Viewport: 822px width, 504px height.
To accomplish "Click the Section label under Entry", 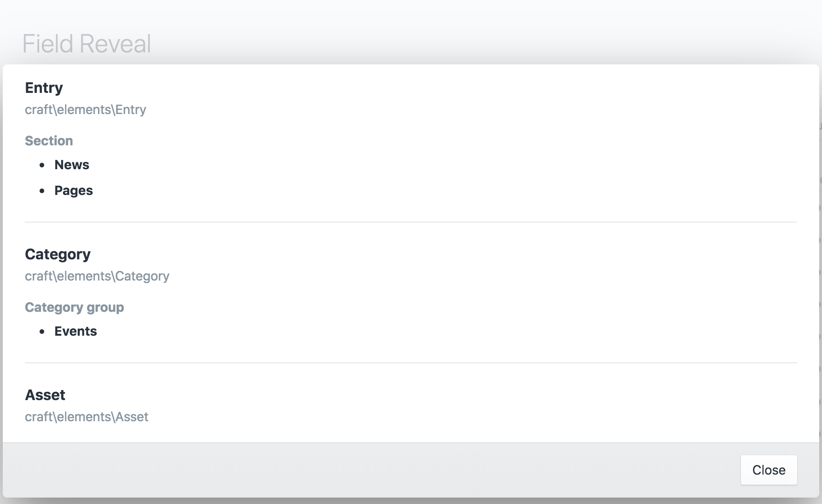I will tap(49, 141).
